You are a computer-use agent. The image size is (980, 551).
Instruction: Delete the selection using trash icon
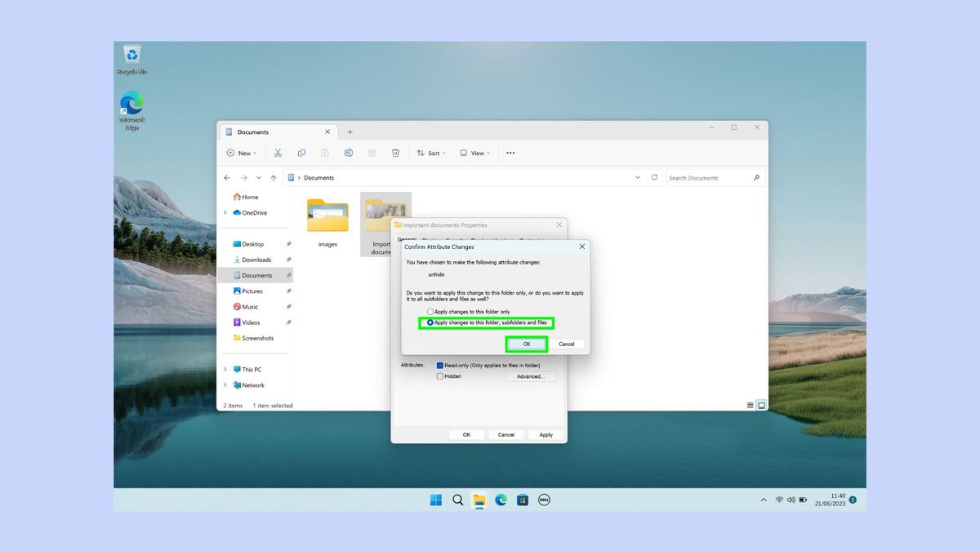tap(396, 153)
